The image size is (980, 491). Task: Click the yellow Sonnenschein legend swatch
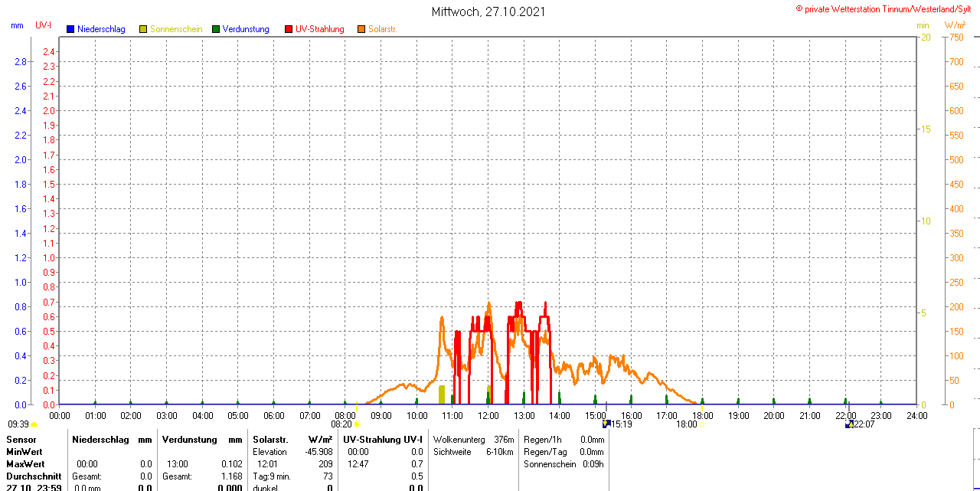tap(143, 29)
